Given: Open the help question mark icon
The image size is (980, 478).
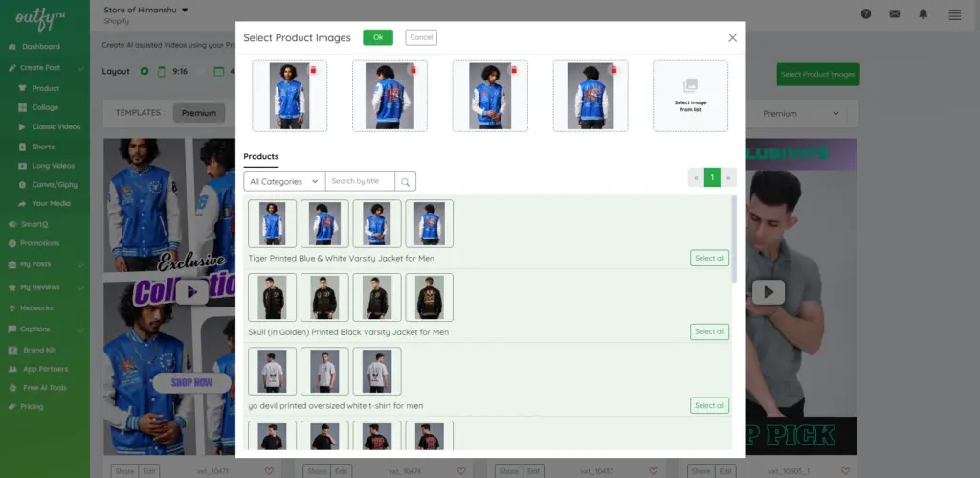Looking at the screenshot, I should (x=866, y=14).
